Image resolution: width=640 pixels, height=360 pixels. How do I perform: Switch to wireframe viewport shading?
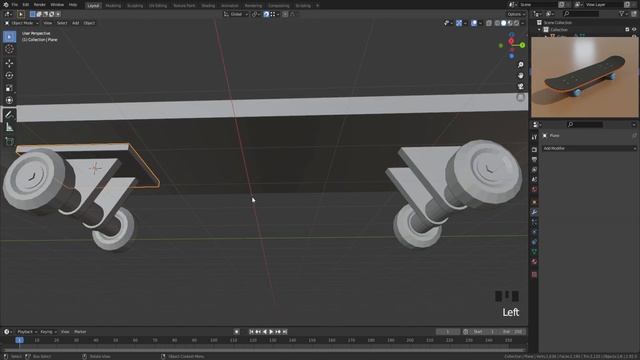point(497,23)
